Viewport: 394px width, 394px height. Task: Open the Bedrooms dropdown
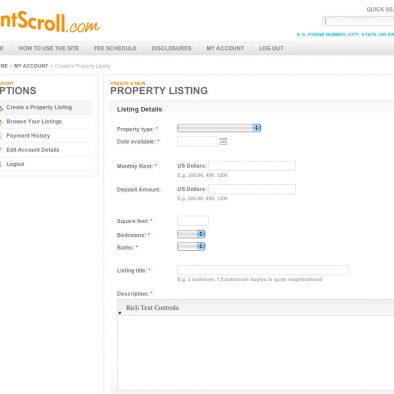191,234
